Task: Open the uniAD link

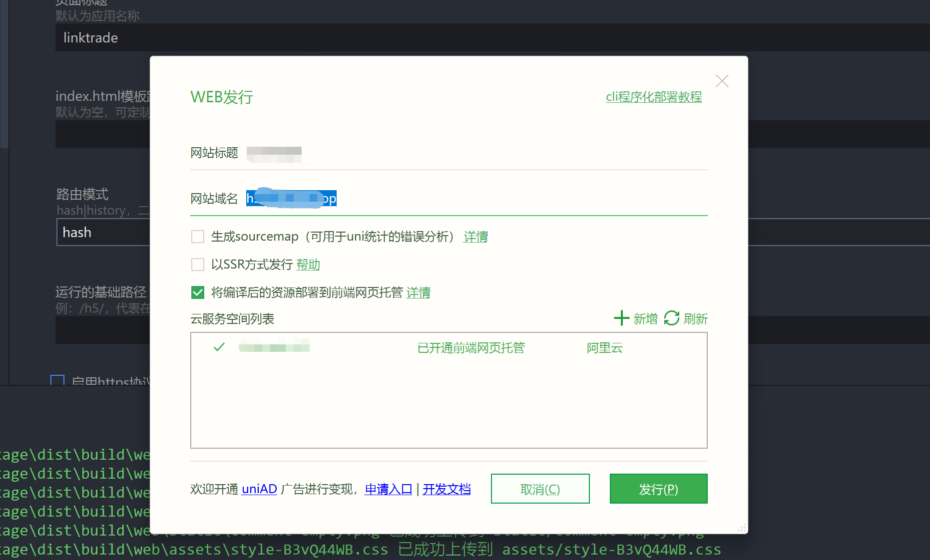Action: click(x=259, y=489)
